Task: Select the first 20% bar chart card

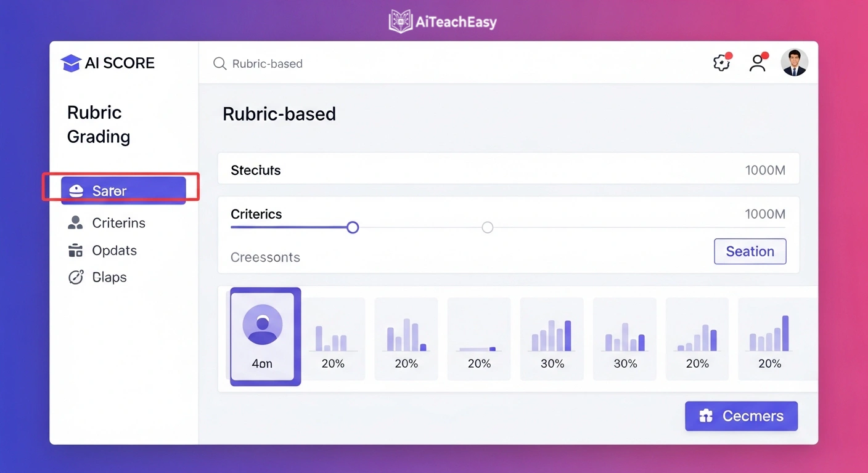Action: click(334, 338)
